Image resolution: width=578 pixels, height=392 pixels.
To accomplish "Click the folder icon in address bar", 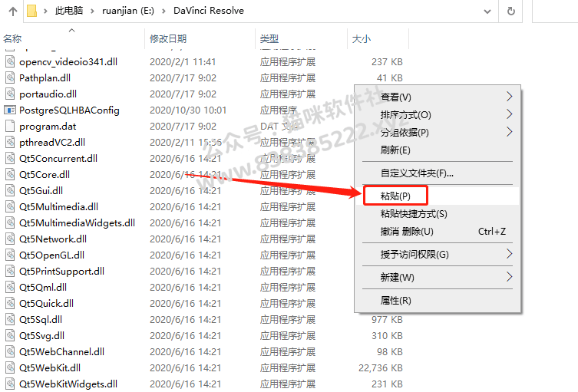I will pyautogui.click(x=32, y=11).
